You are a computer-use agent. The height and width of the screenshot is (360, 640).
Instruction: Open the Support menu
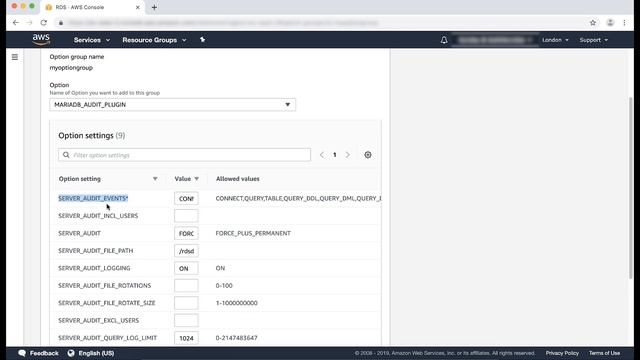pos(593,40)
